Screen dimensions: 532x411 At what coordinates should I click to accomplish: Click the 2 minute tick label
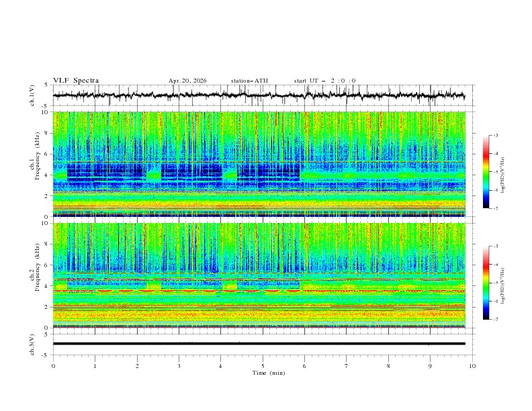[137, 366]
